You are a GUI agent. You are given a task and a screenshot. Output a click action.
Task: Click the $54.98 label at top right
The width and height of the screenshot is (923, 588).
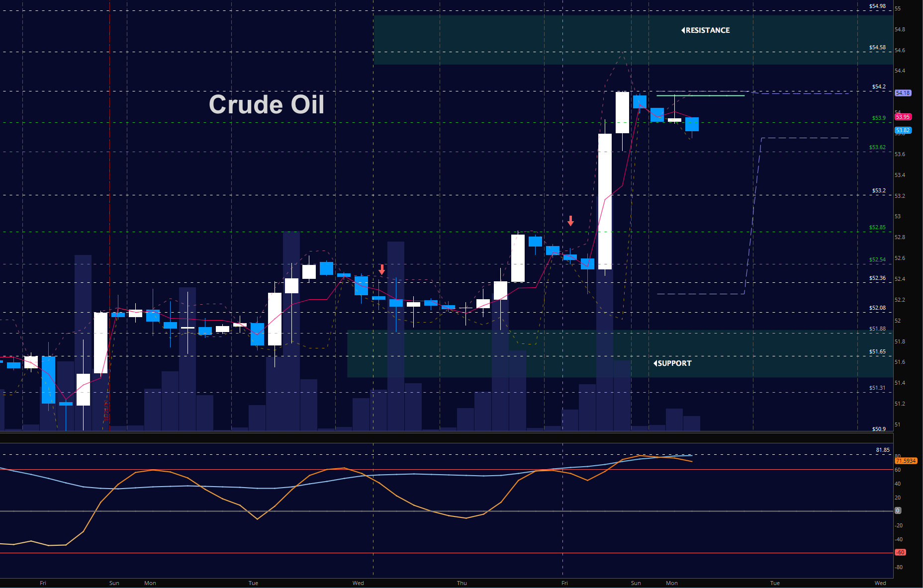click(x=877, y=7)
